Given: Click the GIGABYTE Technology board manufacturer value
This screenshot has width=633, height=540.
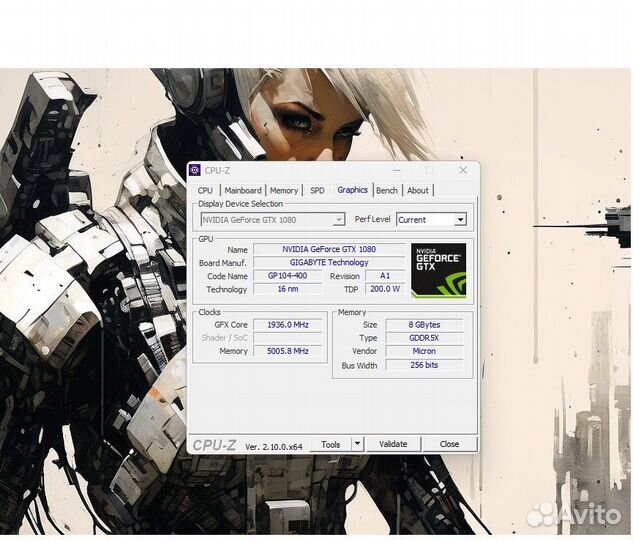Looking at the screenshot, I should (329, 262).
